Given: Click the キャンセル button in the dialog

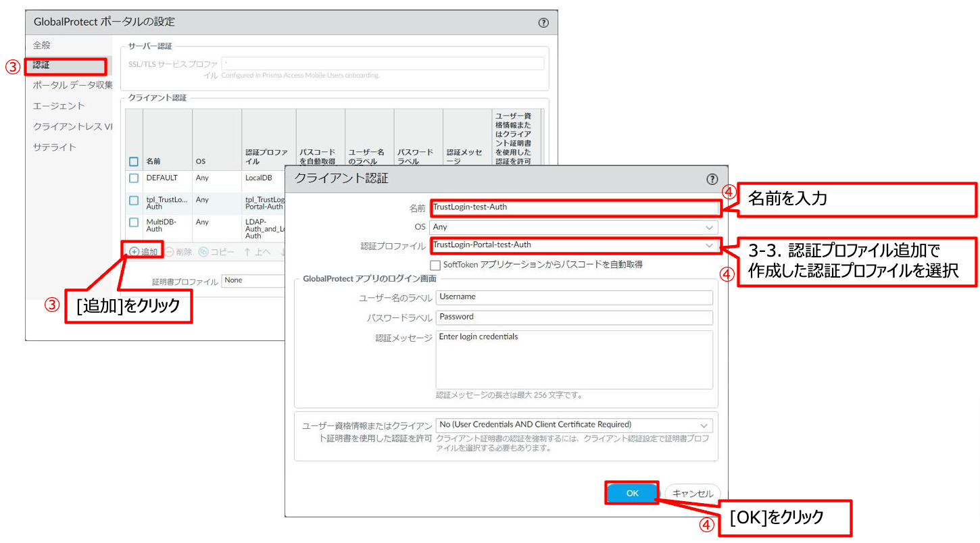Looking at the screenshot, I should tap(693, 494).
